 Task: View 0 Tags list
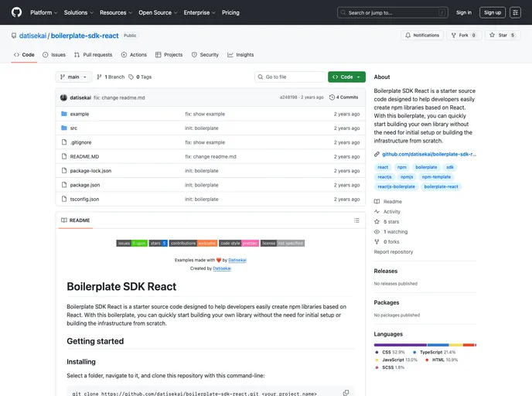click(140, 77)
